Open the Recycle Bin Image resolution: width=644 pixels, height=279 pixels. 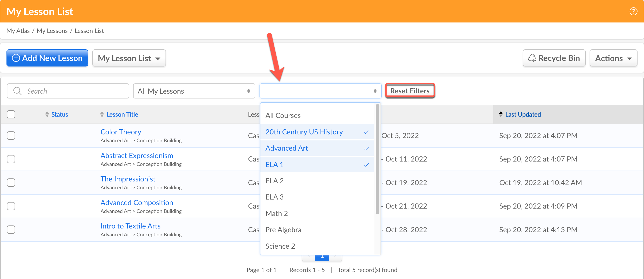pyautogui.click(x=554, y=58)
